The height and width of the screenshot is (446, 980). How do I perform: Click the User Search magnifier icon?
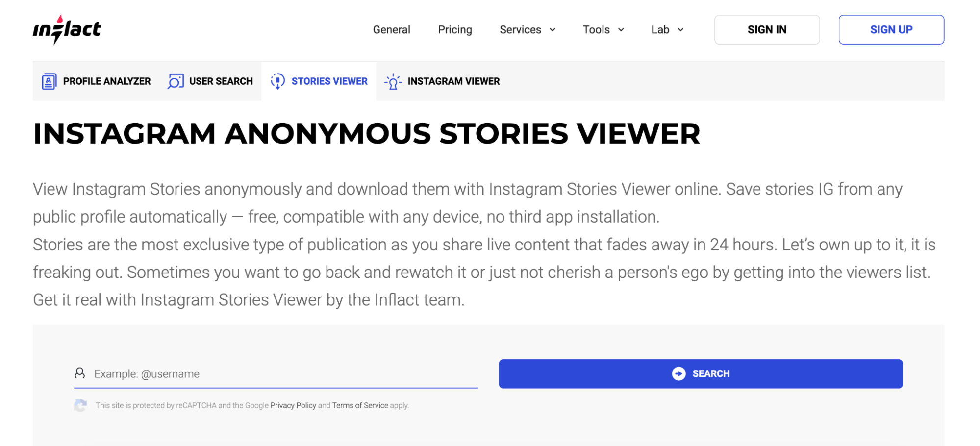[x=176, y=81]
